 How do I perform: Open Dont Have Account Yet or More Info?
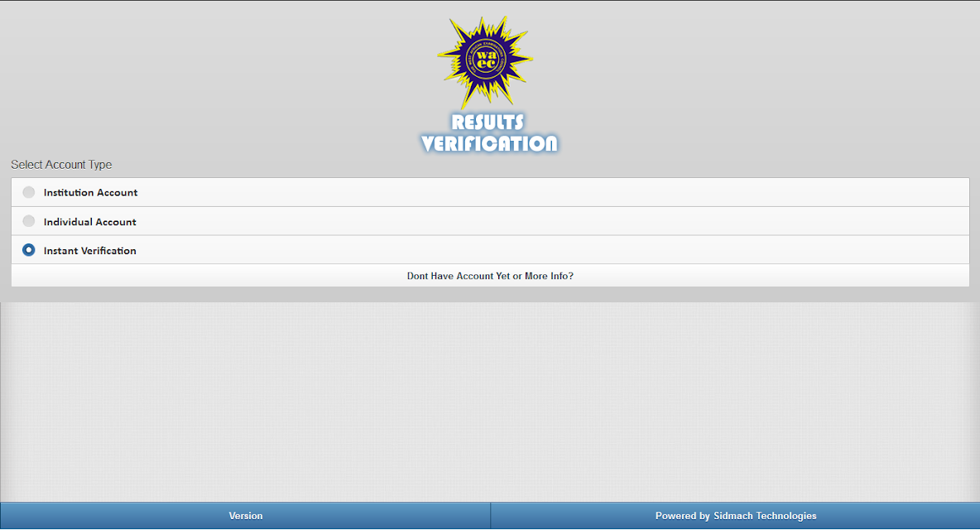(x=490, y=276)
